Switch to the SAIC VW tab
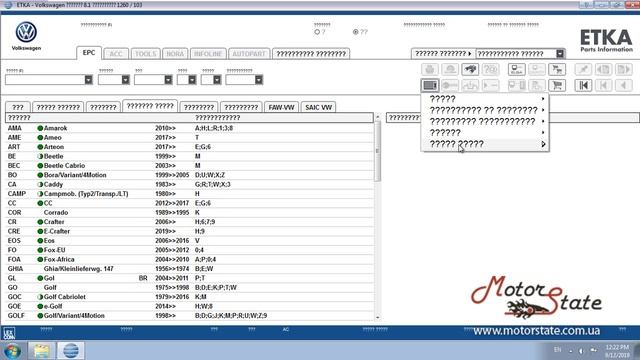640x360 pixels. click(x=318, y=107)
